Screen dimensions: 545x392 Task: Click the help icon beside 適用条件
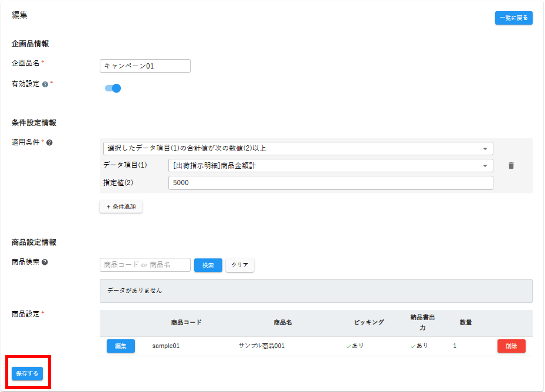click(49, 142)
